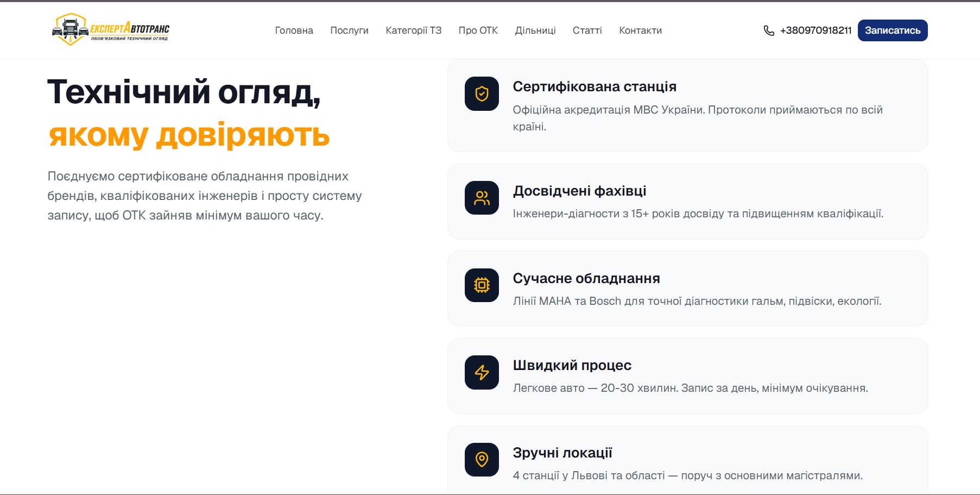Click the map pin icon for Зручні локації
Viewport: 980px width, 495px height.
pos(482,460)
